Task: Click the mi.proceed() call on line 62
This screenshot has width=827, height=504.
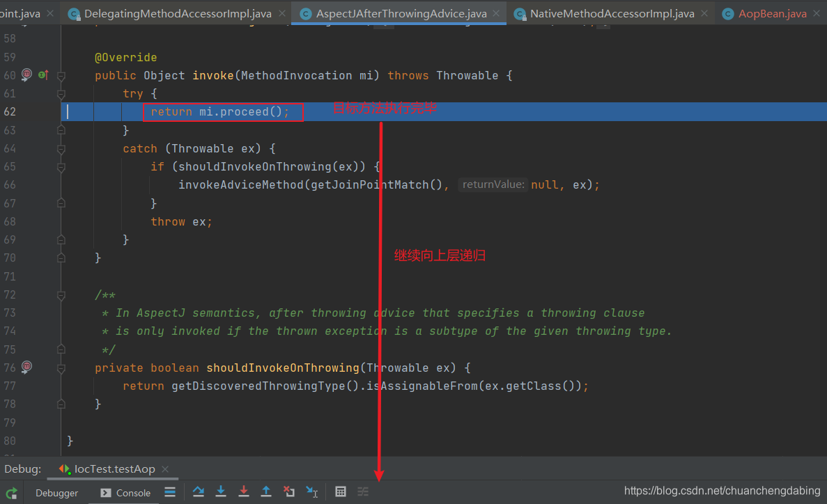Action: (240, 112)
